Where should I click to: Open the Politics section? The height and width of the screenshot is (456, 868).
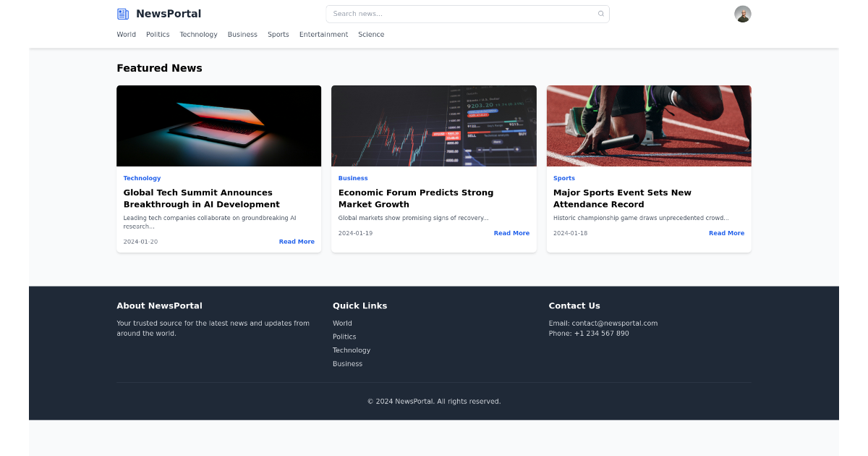158,34
